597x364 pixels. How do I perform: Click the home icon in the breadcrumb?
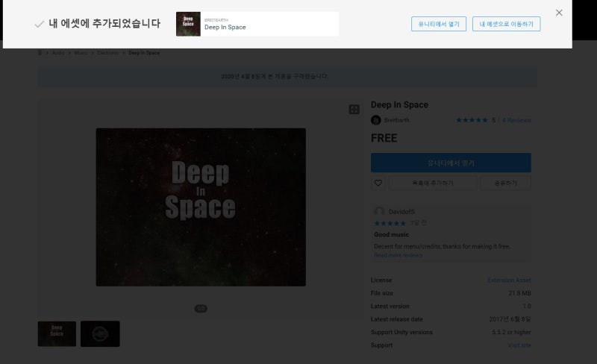pos(40,53)
